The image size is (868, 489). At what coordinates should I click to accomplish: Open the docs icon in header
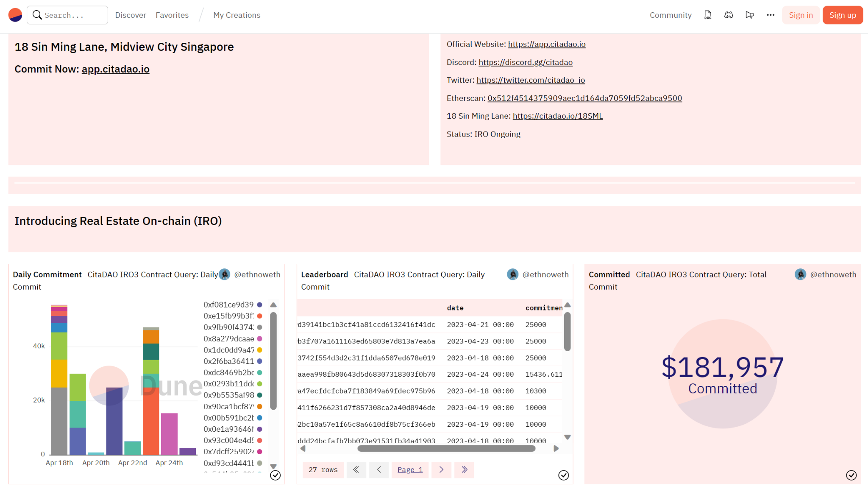pyautogui.click(x=708, y=15)
